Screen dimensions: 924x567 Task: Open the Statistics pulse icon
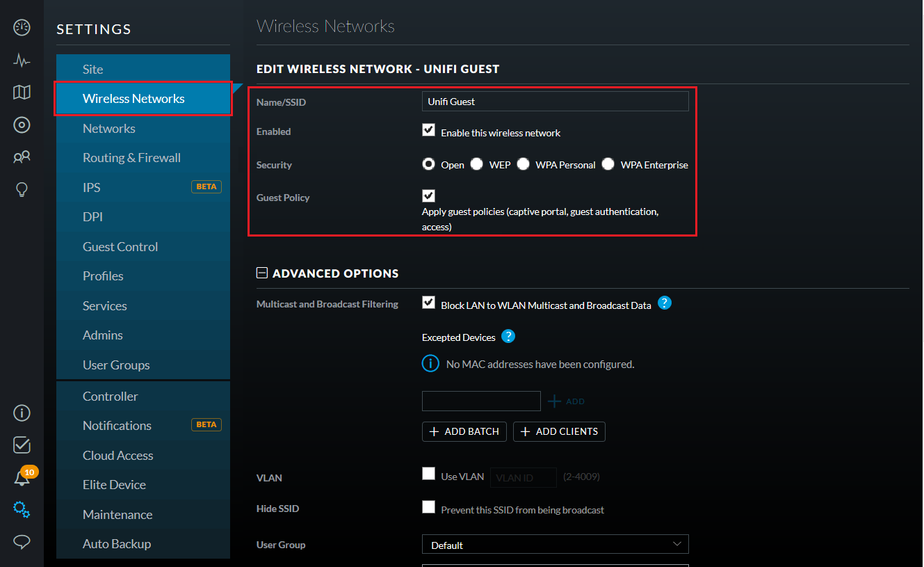coord(22,61)
